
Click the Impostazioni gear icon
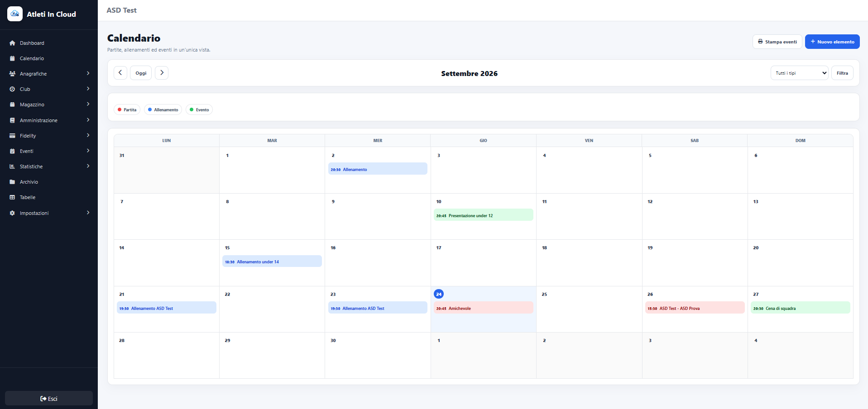click(x=12, y=213)
